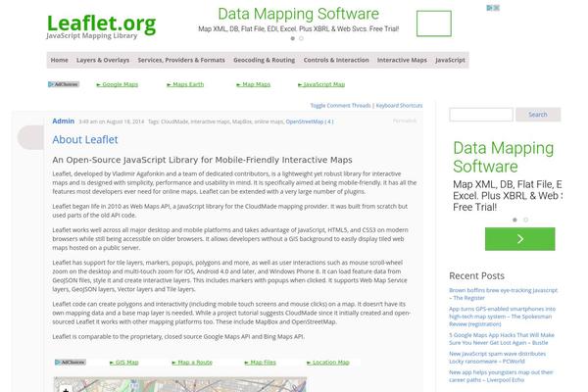Click the JavaScript Mapping Library tagline
The width and height of the screenshot is (588, 392).
click(92, 35)
